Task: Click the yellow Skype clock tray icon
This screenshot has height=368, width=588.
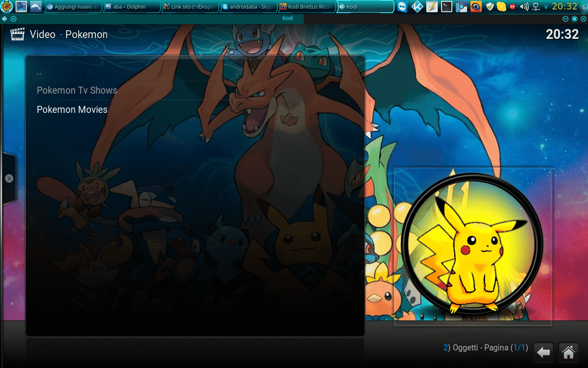Action: coord(501,7)
